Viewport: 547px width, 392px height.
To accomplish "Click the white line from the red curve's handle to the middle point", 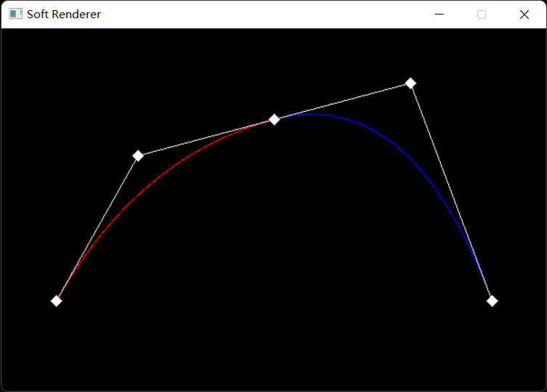I will (x=206, y=137).
